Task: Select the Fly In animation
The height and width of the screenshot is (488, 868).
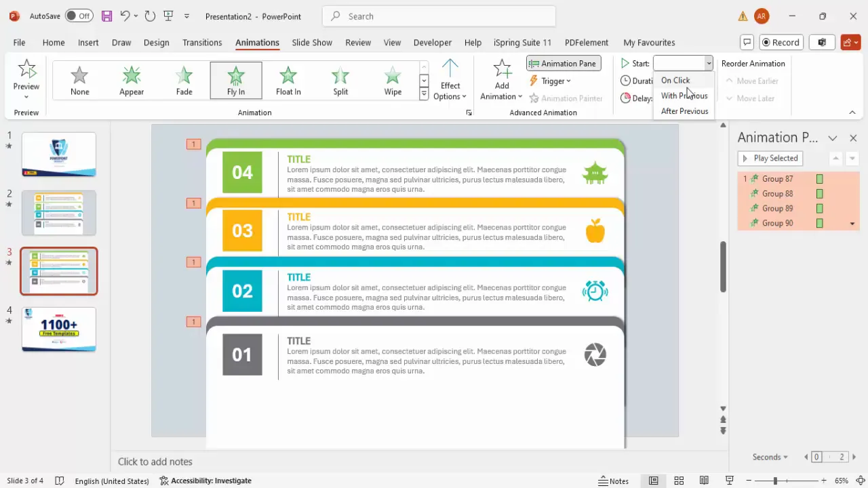Action: (x=236, y=81)
